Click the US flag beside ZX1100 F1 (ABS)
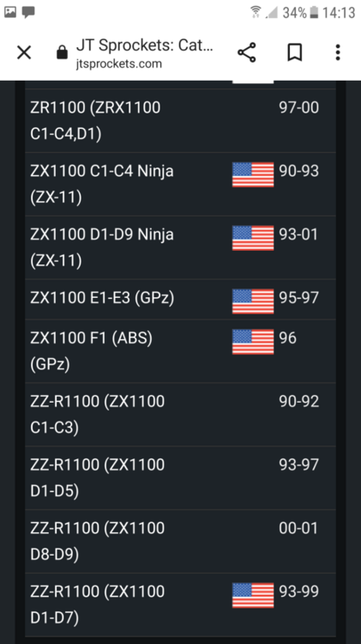Screen dimensions: 361x644 [253, 341]
